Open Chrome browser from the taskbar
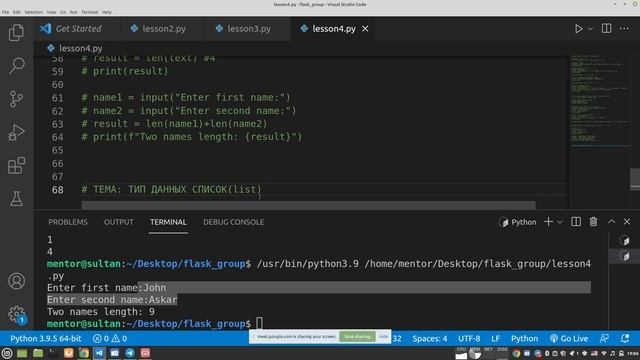 (84, 353)
